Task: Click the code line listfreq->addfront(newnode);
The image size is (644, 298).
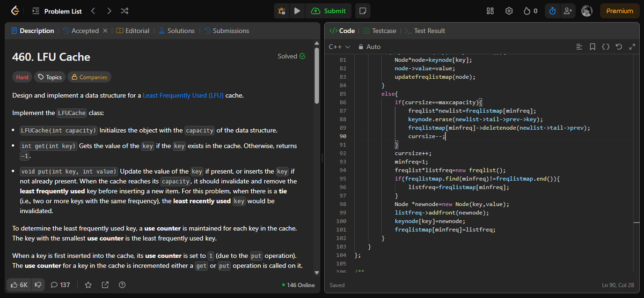Action: [442, 213]
